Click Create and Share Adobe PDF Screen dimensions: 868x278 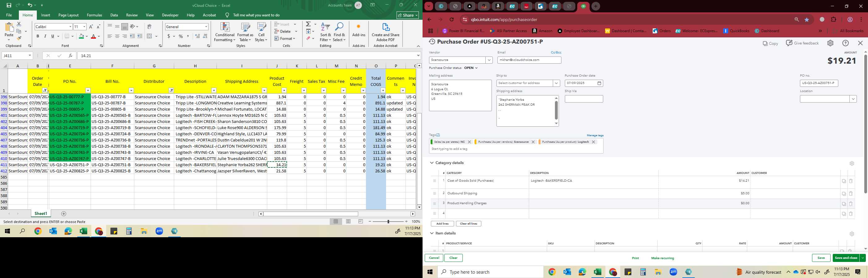click(x=385, y=32)
